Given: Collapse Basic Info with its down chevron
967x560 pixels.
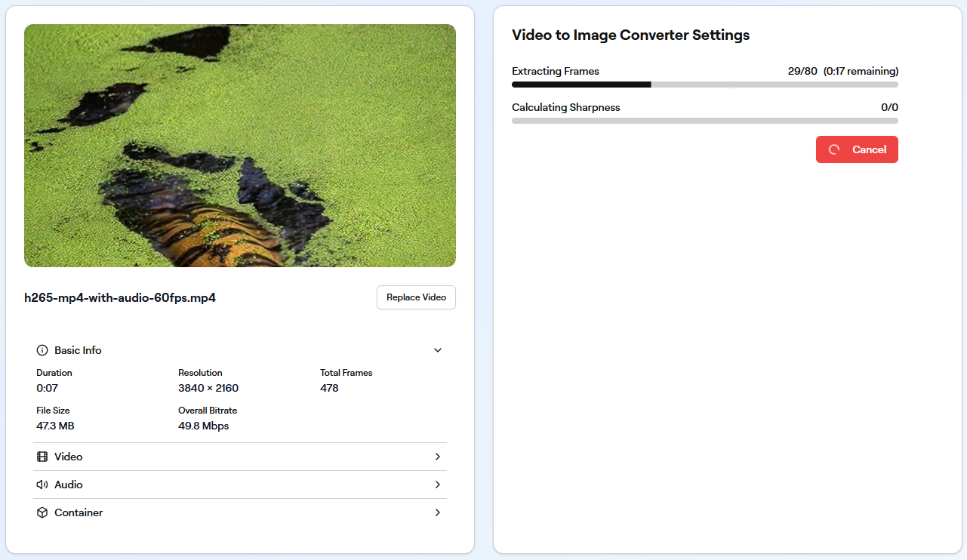Looking at the screenshot, I should [437, 350].
